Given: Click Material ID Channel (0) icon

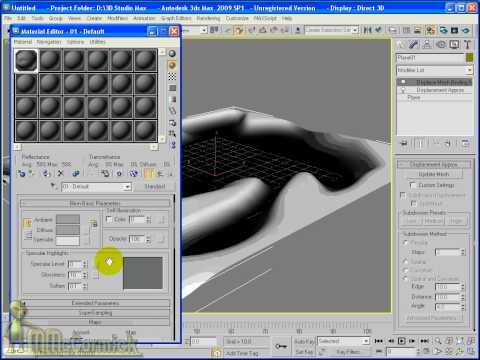Looking at the screenshot, I should (119, 173).
